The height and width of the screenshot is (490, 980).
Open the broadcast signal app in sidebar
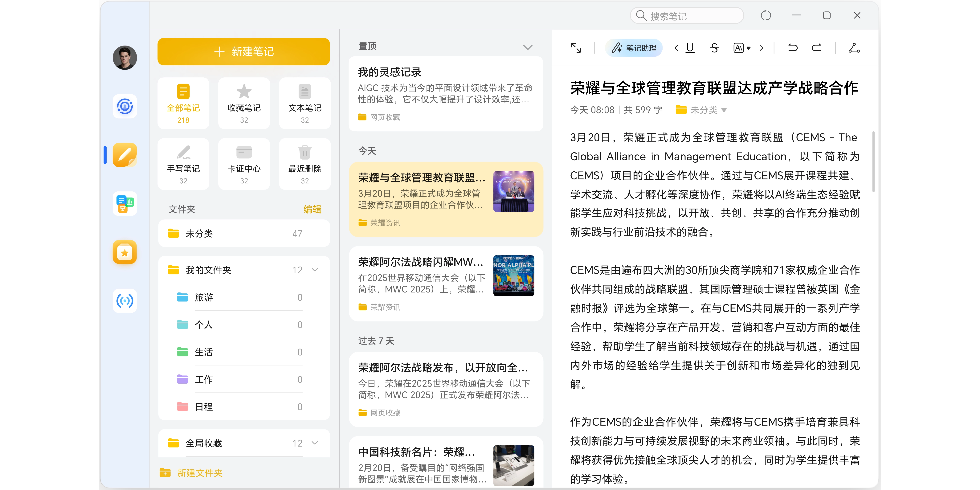point(125,301)
